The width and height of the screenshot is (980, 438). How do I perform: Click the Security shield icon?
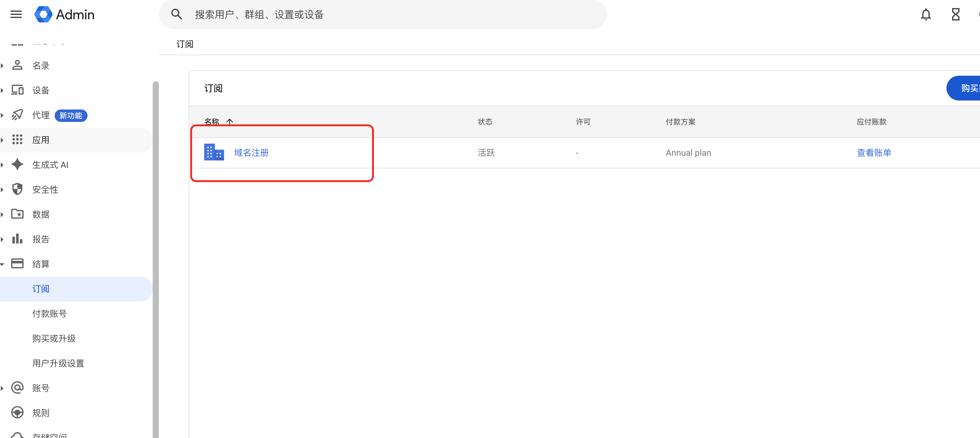click(17, 189)
